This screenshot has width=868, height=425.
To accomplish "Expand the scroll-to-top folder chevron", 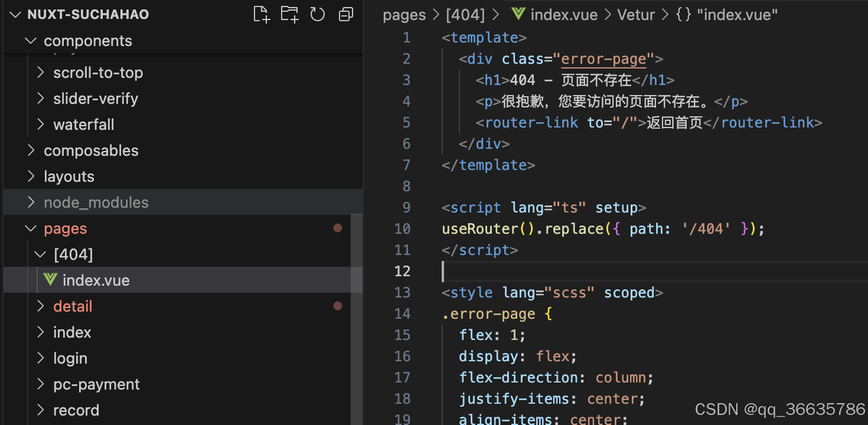I will point(41,73).
